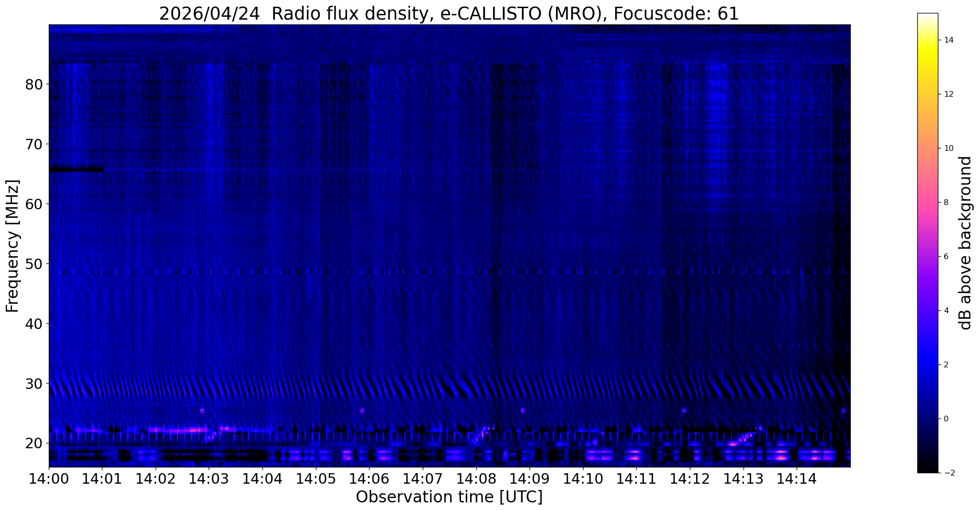Click the 50 MHz frequency tick label

34,264
